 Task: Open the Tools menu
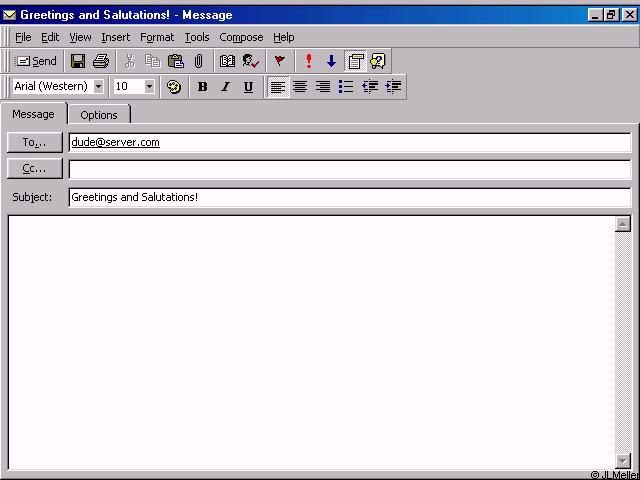click(x=197, y=38)
